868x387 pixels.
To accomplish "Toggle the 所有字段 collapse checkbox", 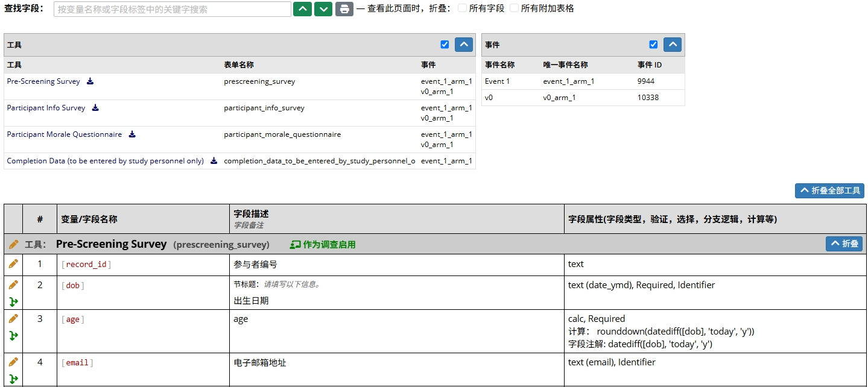I will (x=462, y=8).
